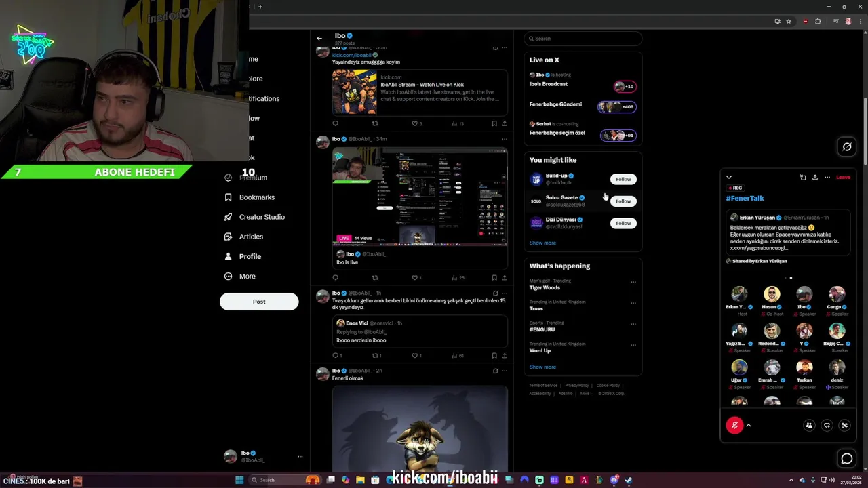Bookmark this page with browser star

pos(789,21)
